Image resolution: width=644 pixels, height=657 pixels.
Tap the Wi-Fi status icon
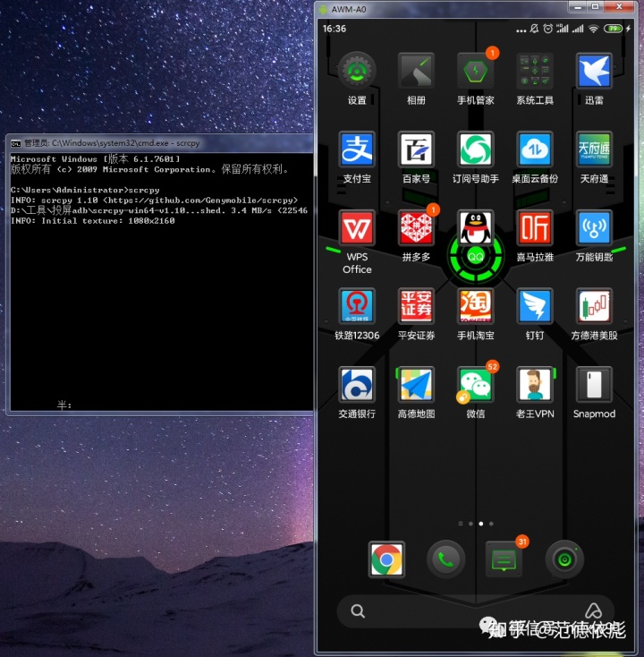(x=593, y=29)
